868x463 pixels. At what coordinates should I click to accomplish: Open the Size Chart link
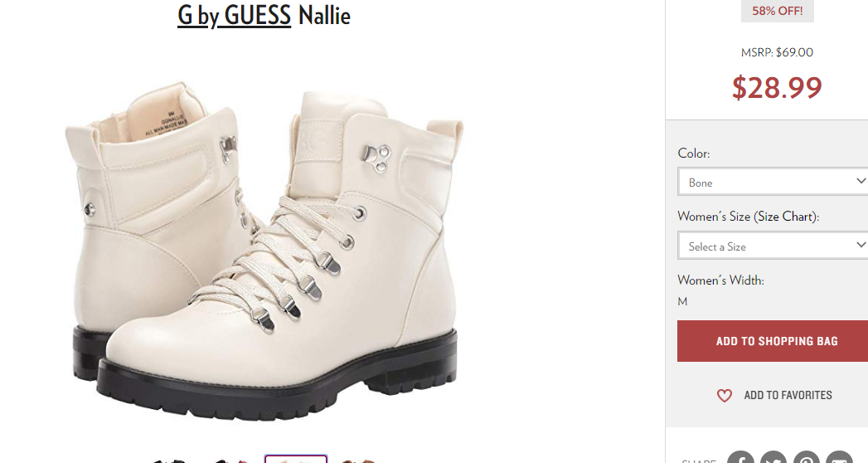(x=787, y=217)
